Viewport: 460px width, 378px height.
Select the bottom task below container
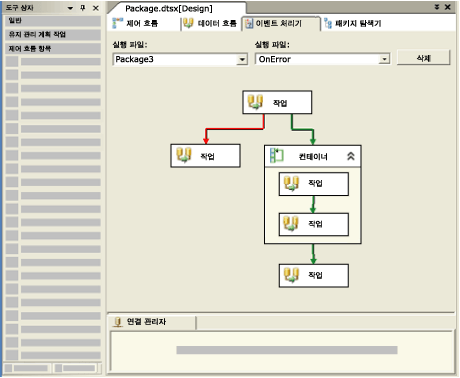314,276
